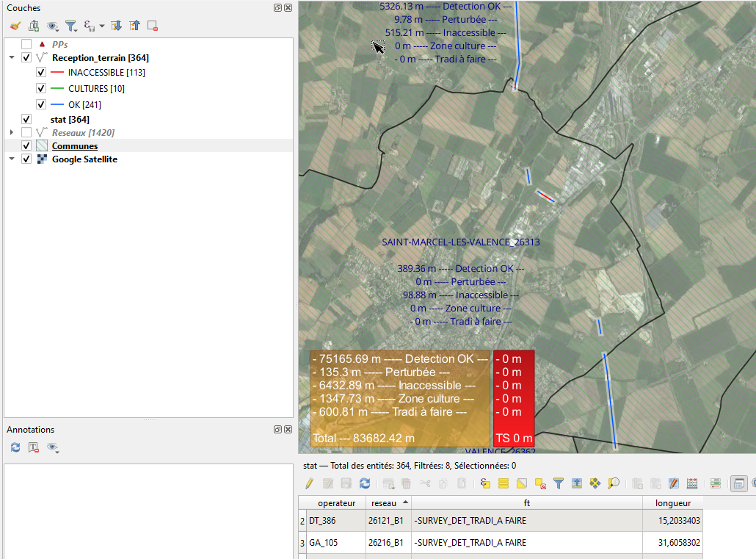Click the Add Group icon in Couches
This screenshot has width=756, height=559.
(x=34, y=26)
